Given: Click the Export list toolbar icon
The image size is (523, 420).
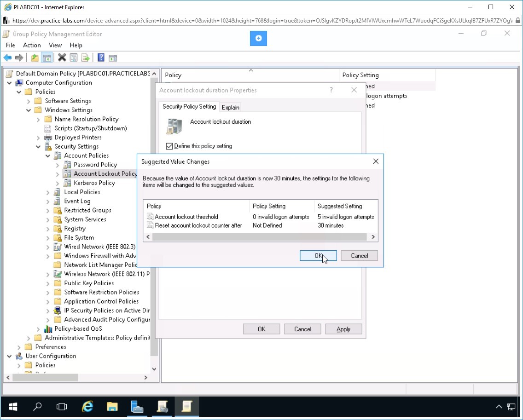Looking at the screenshot, I should click(85, 58).
